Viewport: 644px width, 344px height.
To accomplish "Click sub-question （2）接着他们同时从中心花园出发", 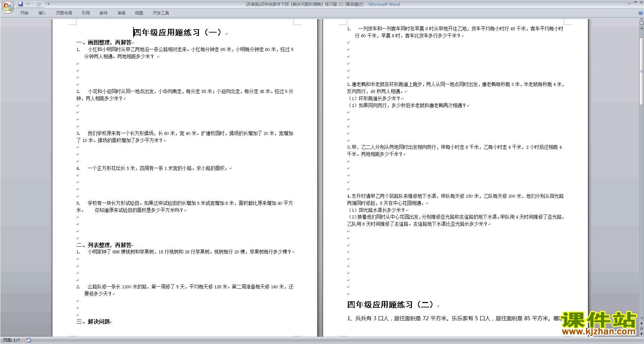I will (456, 220).
